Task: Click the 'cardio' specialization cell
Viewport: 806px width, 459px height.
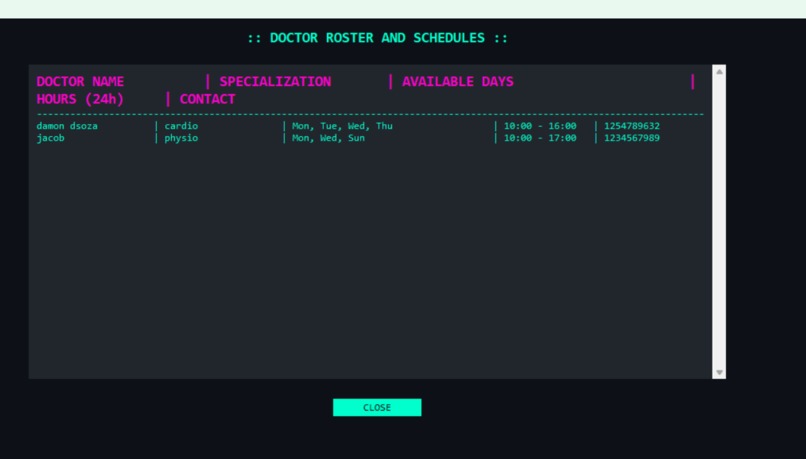Action: point(181,126)
